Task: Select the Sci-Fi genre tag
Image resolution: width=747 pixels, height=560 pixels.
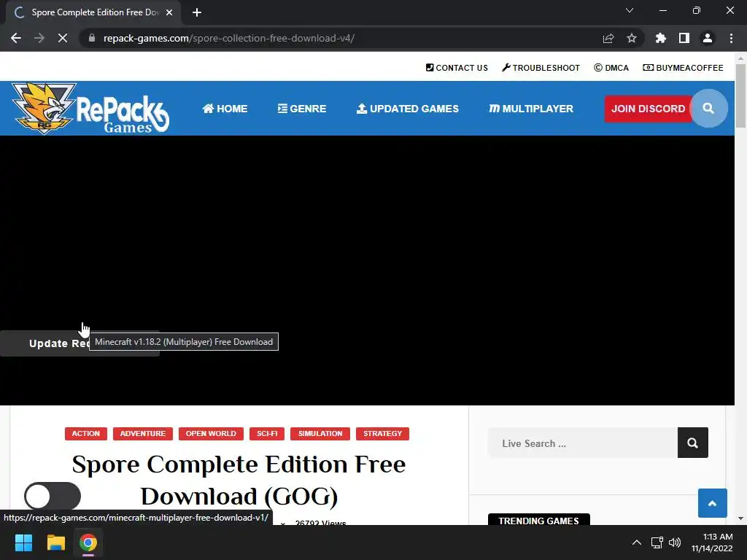Action: click(x=267, y=433)
